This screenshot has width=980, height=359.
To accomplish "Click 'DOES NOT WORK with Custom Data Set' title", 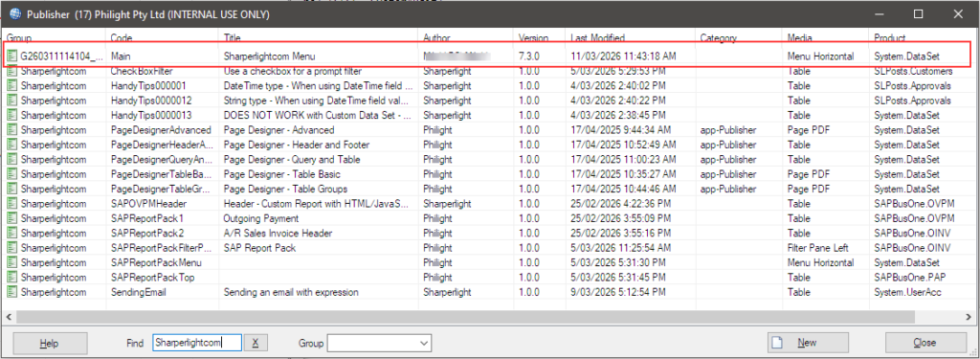I will click(x=316, y=115).
